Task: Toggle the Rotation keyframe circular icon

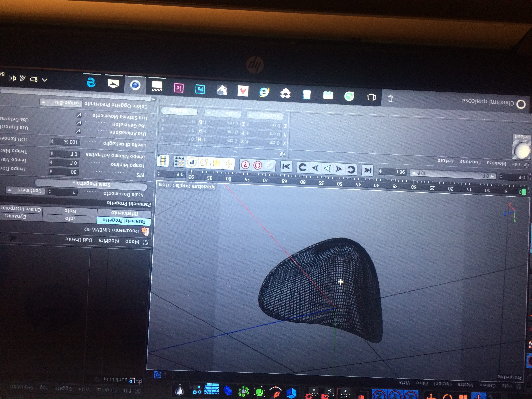Action: pos(204,163)
